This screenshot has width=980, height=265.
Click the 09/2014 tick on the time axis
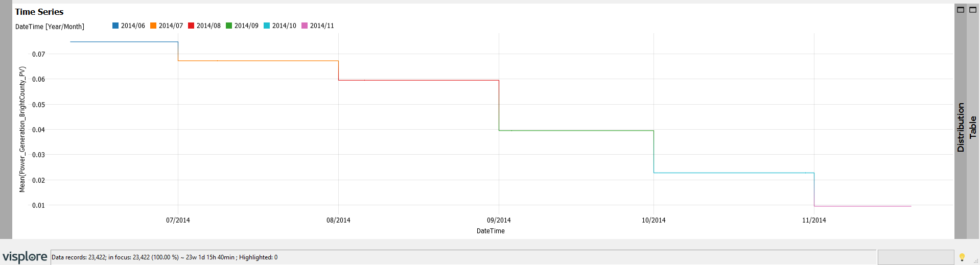[x=499, y=220]
